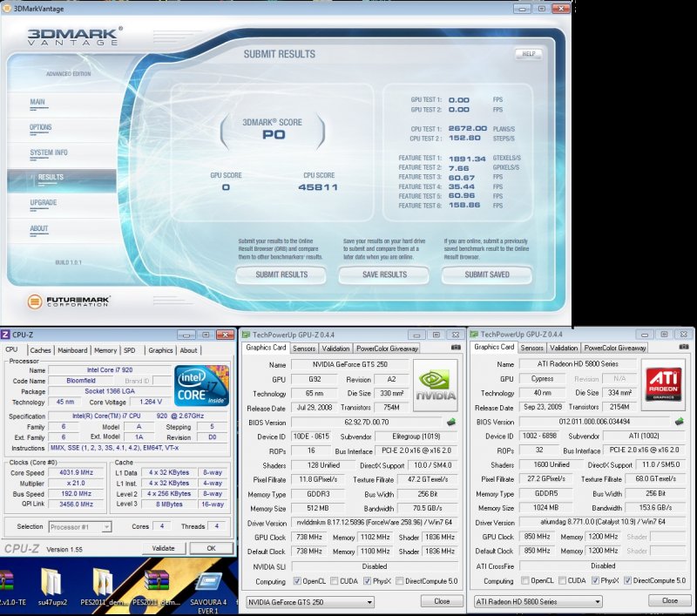Toggle DirectCompute 5.0 checkbox in NVIDIA GPU-Z window
Image resolution: width=697 pixels, height=616 pixels.
click(400, 581)
